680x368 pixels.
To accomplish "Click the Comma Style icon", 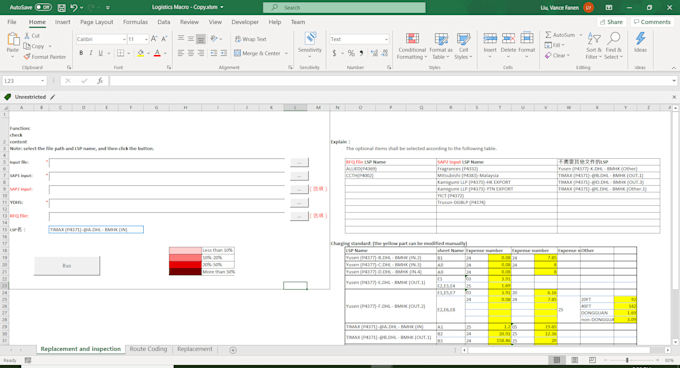I will tap(361, 53).
